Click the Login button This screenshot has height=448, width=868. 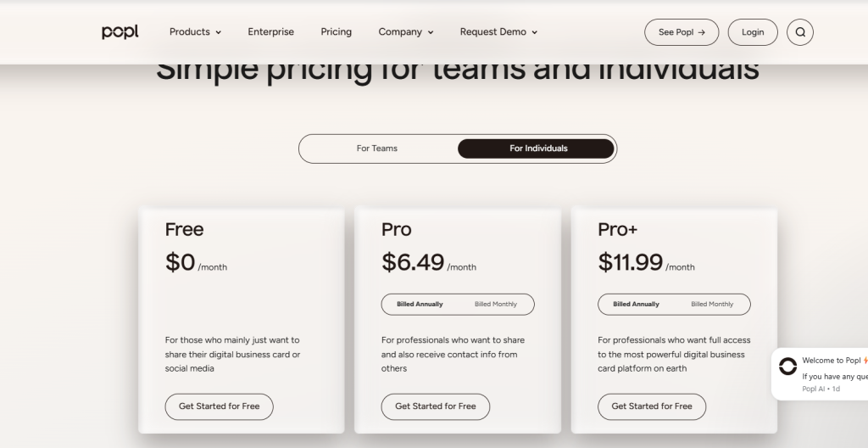click(752, 32)
